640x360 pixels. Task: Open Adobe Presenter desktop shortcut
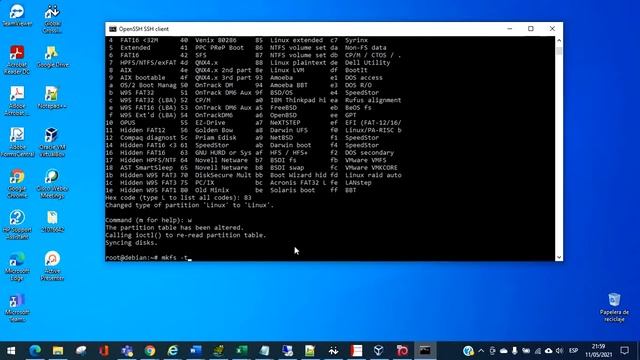pos(52,266)
